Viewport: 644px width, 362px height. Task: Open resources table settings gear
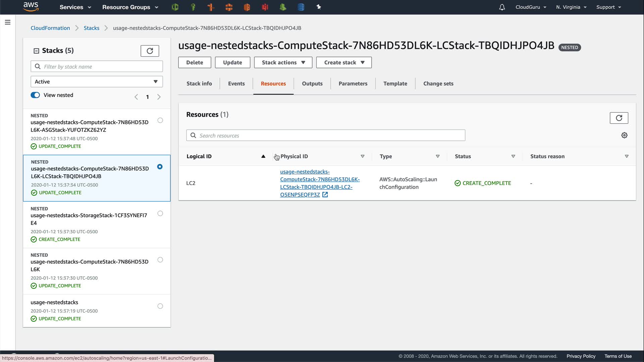coord(624,135)
